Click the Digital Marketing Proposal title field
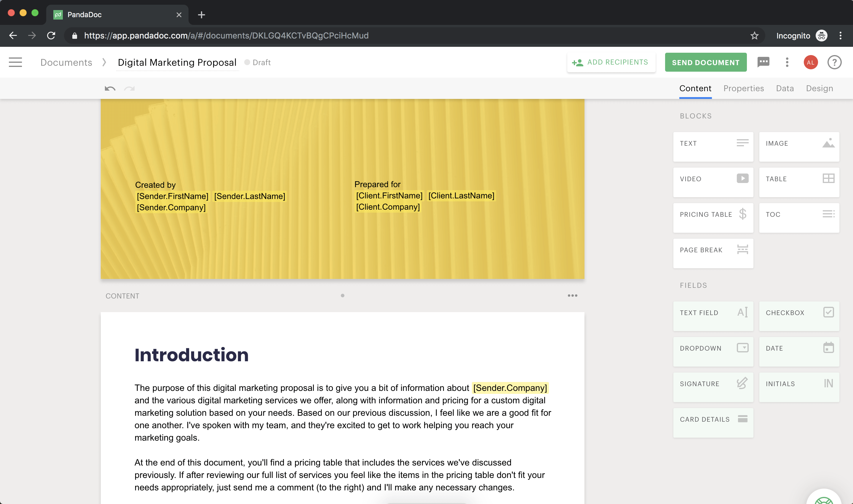Viewport: 853px width, 504px height. [177, 62]
